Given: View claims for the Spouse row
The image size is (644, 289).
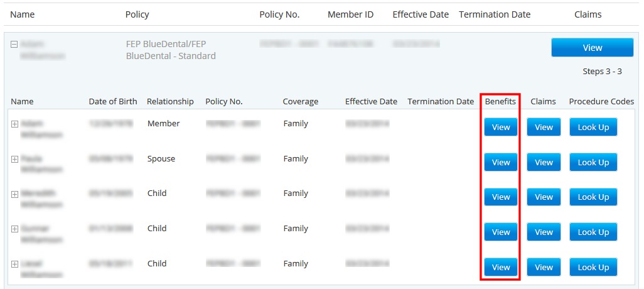Looking at the screenshot, I should pyautogui.click(x=544, y=162).
